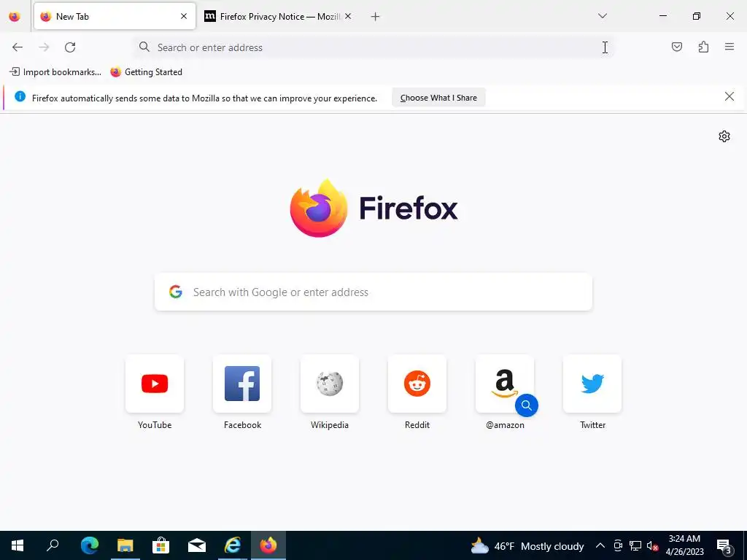
Task: Click the blue info icon in notification
Action: click(x=20, y=97)
